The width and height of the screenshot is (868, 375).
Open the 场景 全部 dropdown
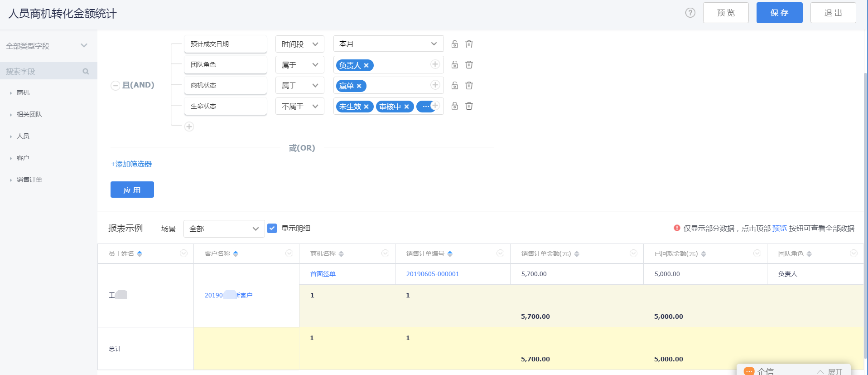pyautogui.click(x=224, y=229)
